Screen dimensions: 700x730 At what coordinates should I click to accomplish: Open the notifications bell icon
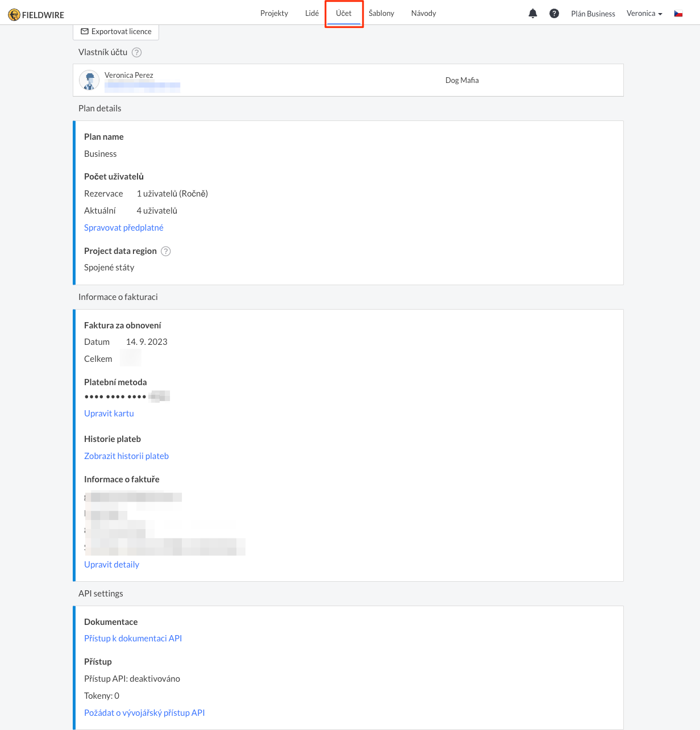point(532,13)
